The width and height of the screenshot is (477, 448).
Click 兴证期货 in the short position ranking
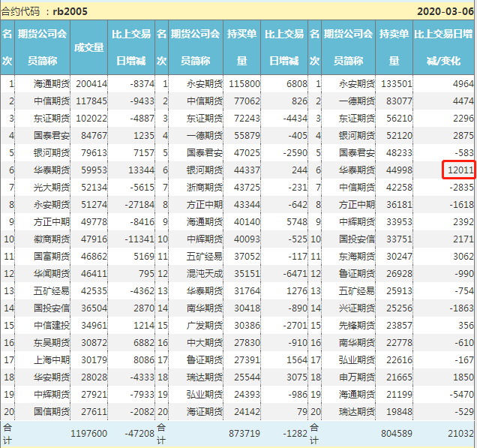pos(357,308)
